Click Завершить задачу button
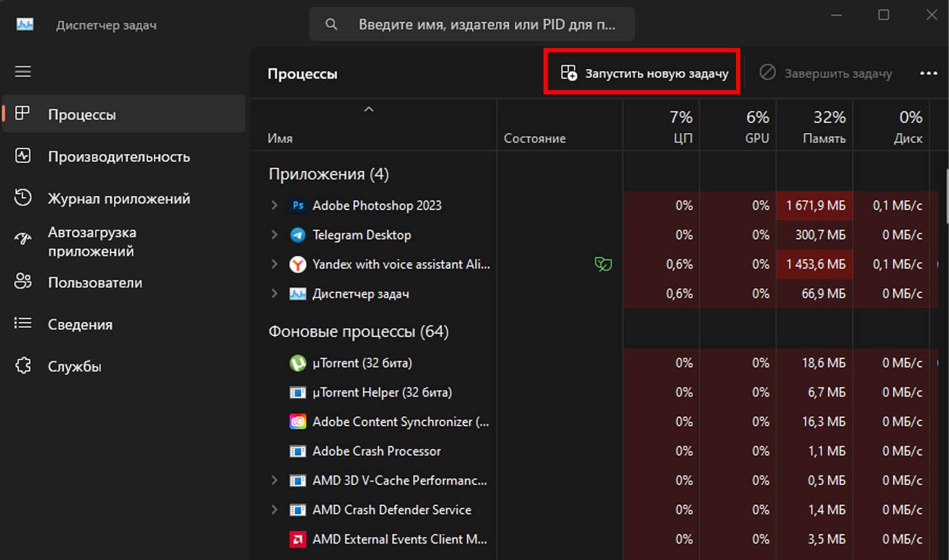949x560 pixels. coord(826,73)
